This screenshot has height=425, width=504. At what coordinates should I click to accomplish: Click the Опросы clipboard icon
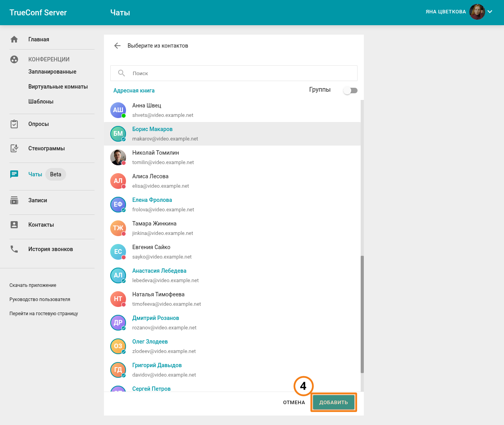14,124
